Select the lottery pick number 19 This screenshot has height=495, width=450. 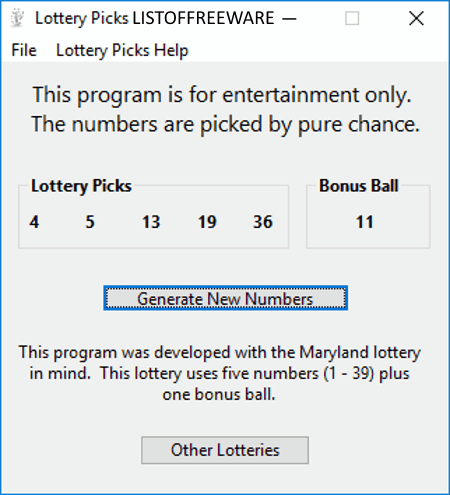pyautogui.click(x=207, y=222)
